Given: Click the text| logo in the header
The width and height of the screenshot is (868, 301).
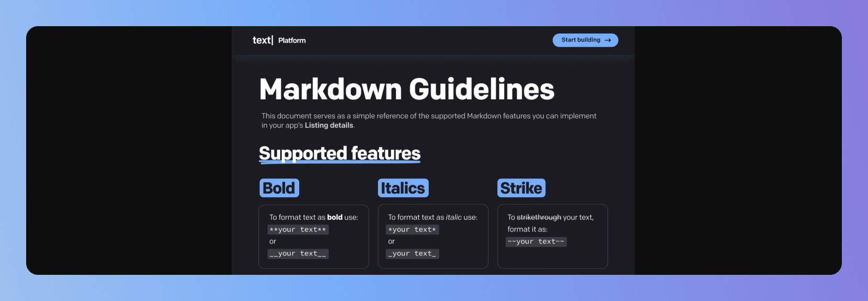Looking at the screenshot, I should coord(262,40).
